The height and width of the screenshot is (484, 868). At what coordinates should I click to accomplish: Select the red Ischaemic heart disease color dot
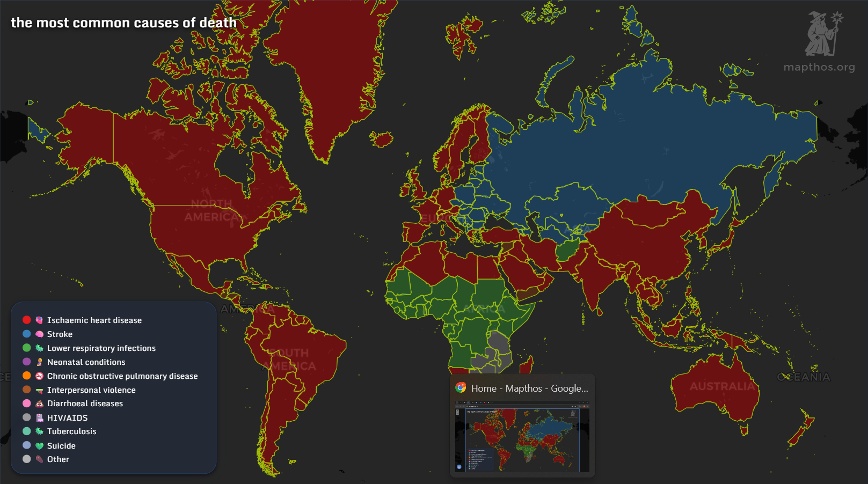point(26,320)
